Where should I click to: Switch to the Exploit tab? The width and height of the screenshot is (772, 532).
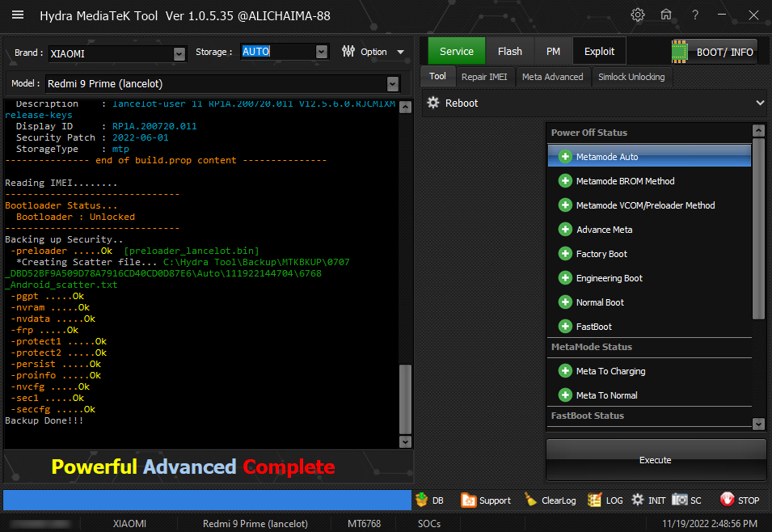coord(599,51)
